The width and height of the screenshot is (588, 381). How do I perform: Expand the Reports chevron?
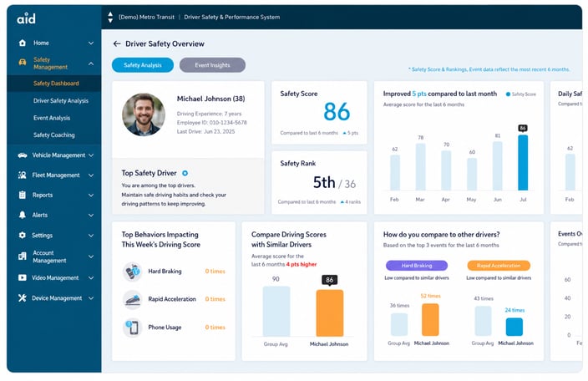click(x=91, y=196)
